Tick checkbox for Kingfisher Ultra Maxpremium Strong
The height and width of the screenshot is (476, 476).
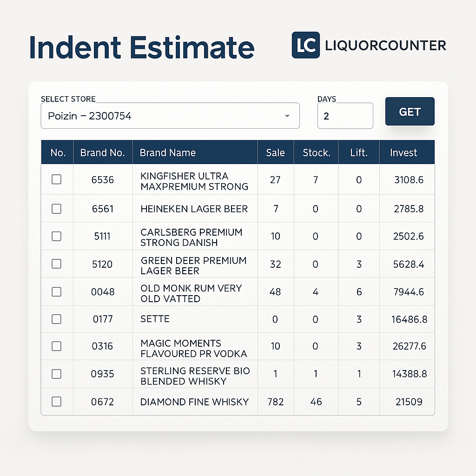click(x=56, y=179)
